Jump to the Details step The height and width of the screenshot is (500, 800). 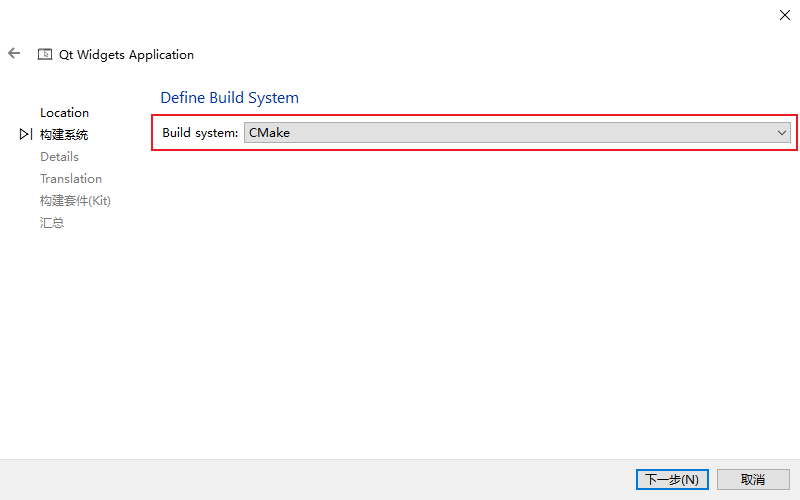point(59,157)
